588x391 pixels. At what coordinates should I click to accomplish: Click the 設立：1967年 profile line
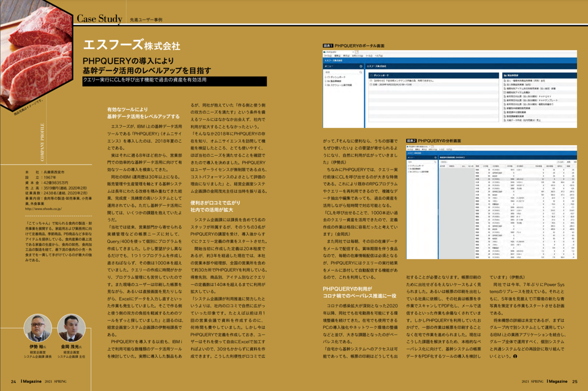pos(40,177)
